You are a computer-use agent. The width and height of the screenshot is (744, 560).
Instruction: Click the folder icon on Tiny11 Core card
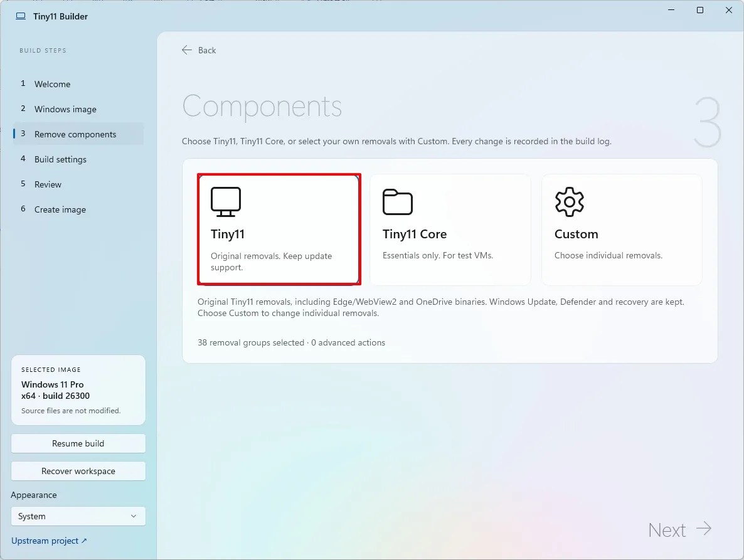[x=398, y=201]
